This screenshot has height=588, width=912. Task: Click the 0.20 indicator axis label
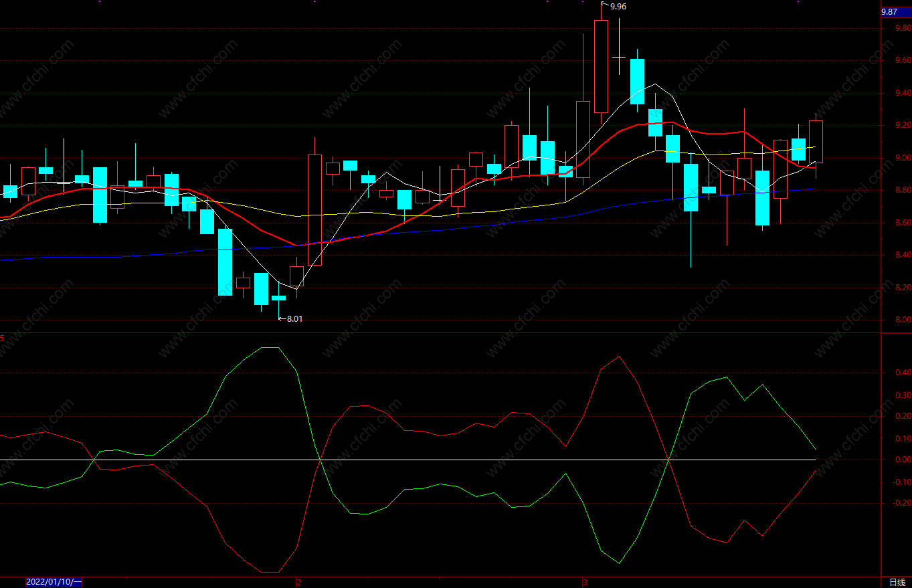(903, 417)
